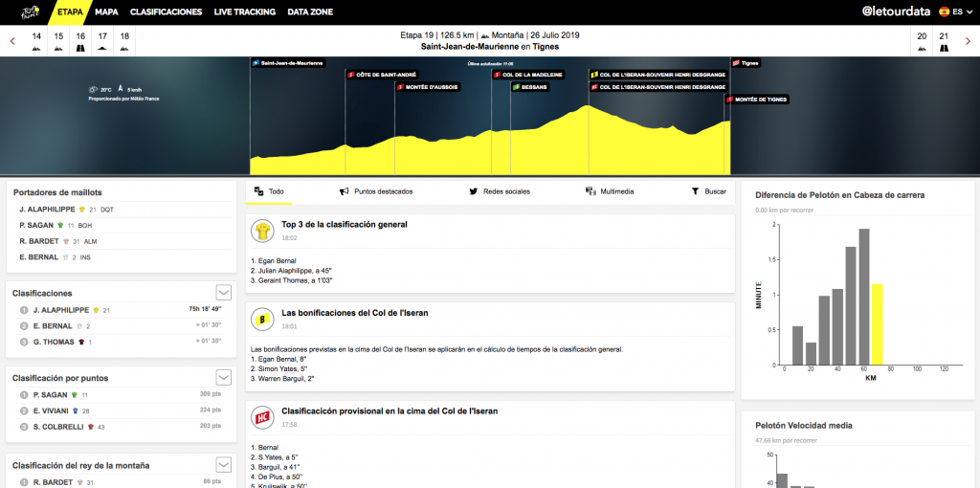Select the Todo feed tab

(x=269, y=191)
